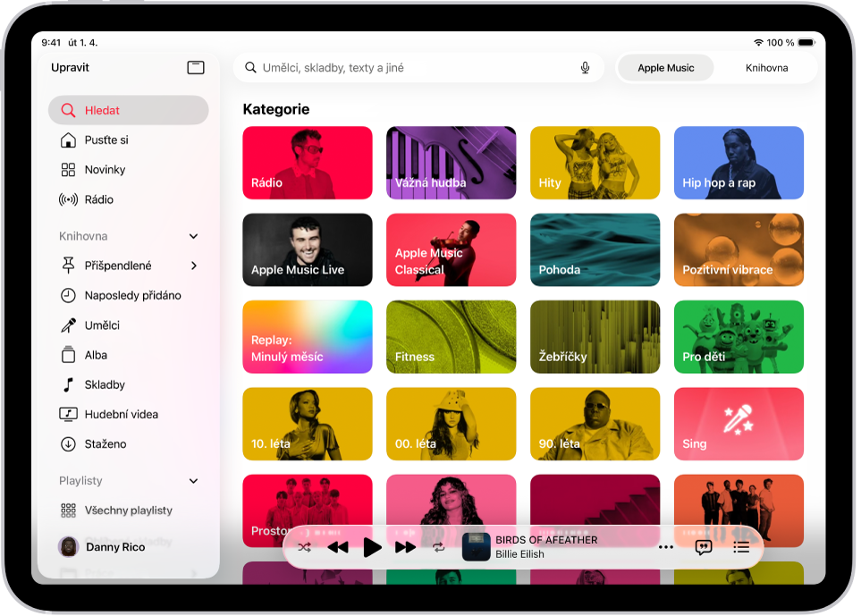Collapse the Knihovna sidebar section

click(193, 236)
